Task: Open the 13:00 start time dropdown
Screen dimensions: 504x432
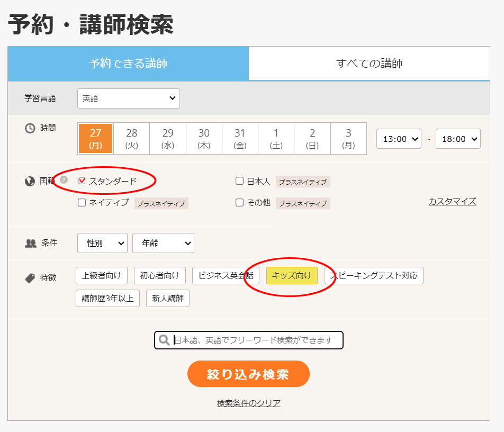Action: [x=398, y=139]
